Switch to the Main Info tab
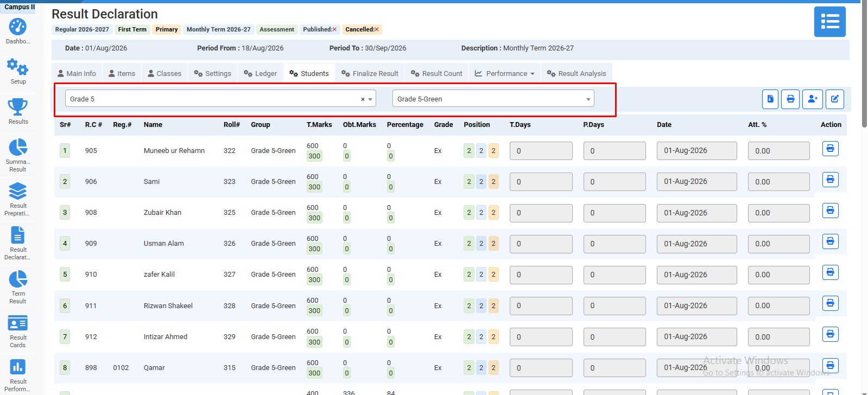Screen dimensions: 868x395 click(x=77, y=73)
